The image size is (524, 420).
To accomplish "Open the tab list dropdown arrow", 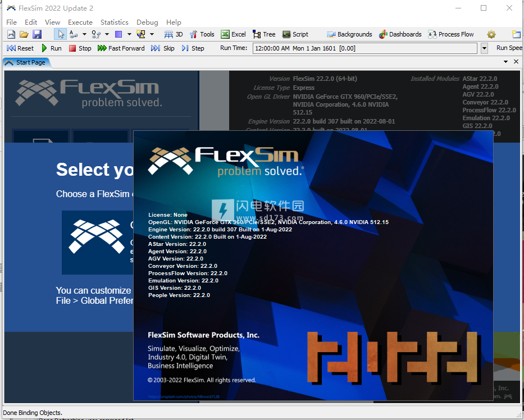I will point(505,62).
